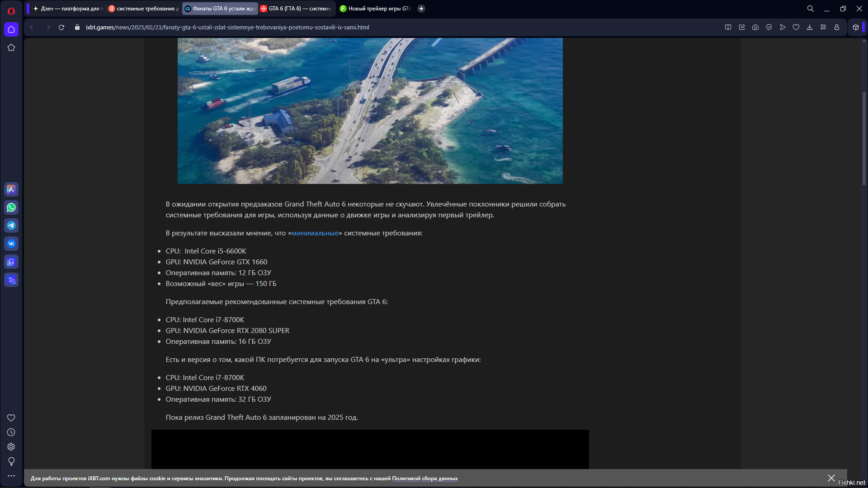This screenshot has width=868, height=488.
Task: Click the 'CPU: Intel Core i5-6600K' line
Action: pyautogui.click(x=206, y=251)
